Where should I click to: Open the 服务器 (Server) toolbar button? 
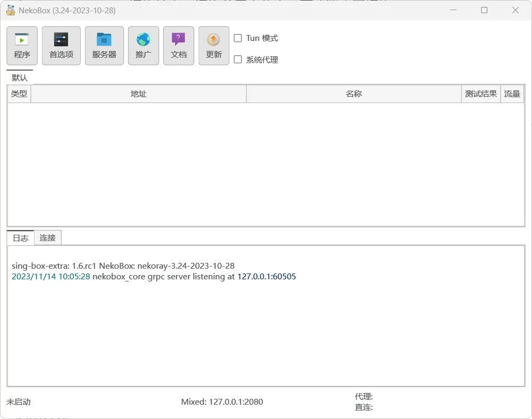(x=104, y=46)
